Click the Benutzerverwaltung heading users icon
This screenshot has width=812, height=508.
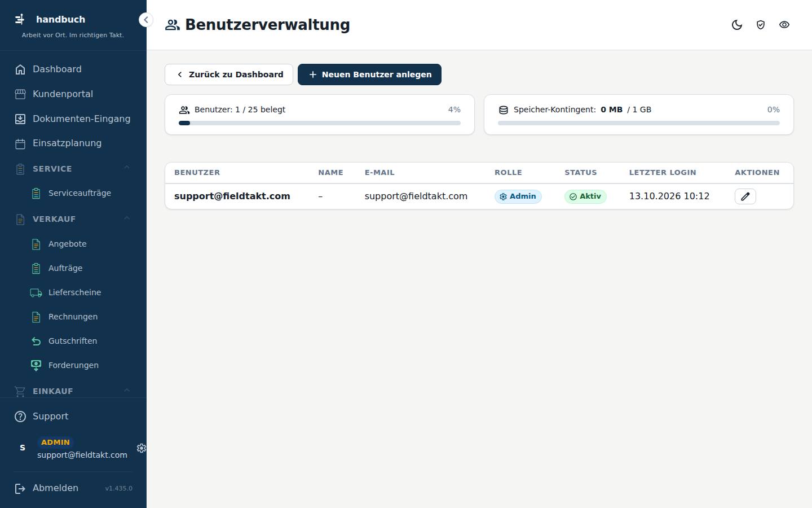pyautogui.click(x=172, y=25)
